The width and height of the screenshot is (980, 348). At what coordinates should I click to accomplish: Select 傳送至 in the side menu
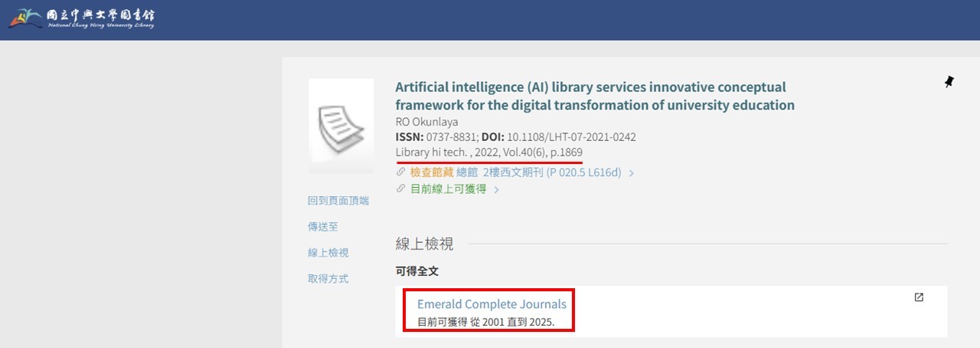click(x=323, y=227)
